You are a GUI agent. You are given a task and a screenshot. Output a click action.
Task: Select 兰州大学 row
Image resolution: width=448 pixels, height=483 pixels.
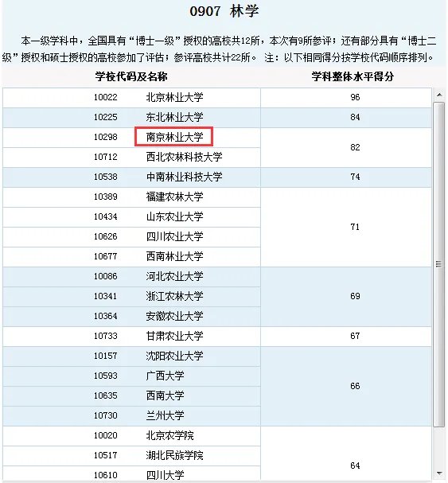click(131, 415)
